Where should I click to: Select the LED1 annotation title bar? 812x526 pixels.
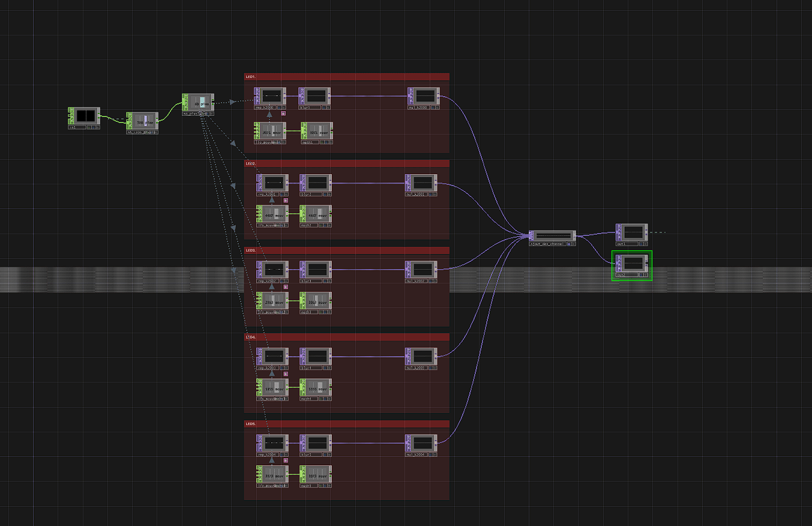pos(346,77)
